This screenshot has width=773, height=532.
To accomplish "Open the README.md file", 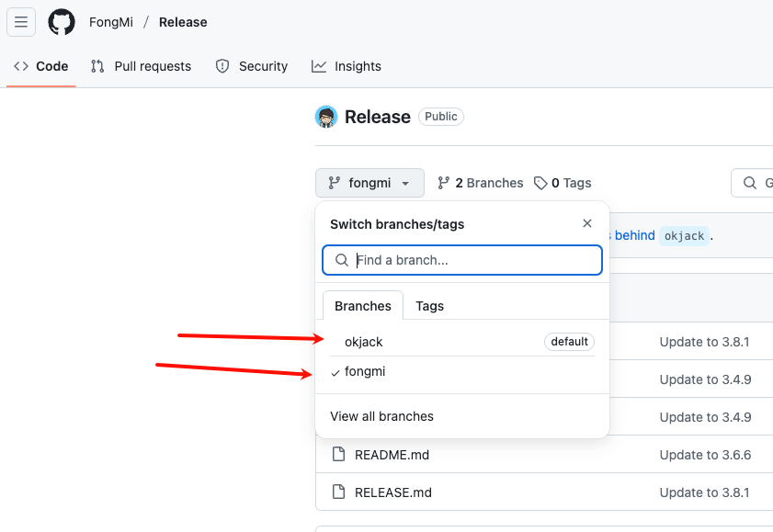I will coord(392,455).
